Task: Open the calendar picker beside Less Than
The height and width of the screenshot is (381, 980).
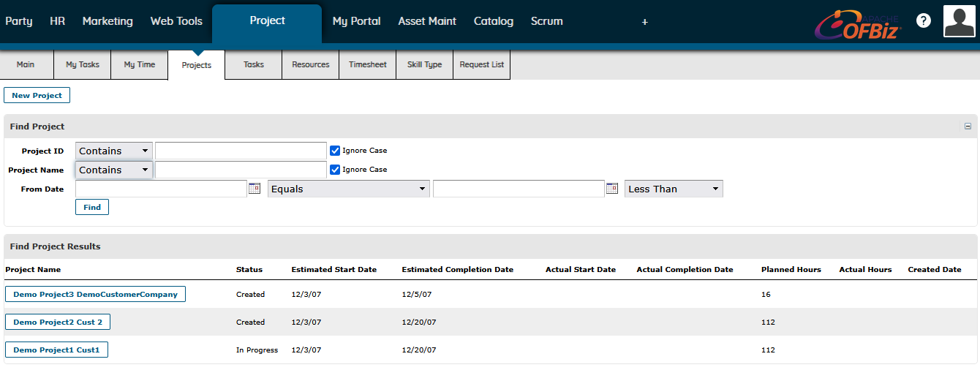Action: click(x=612, y=189)
